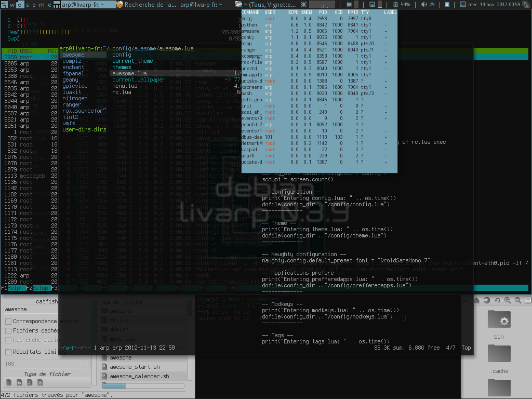Go to home folder in ROX-Filer toolbar

coord(477,300)
